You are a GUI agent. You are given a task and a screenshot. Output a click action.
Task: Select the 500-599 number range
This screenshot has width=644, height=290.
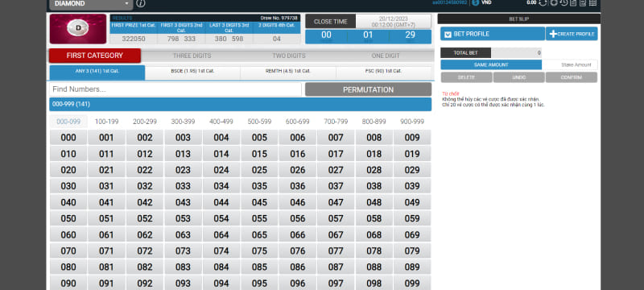[259, 122]
